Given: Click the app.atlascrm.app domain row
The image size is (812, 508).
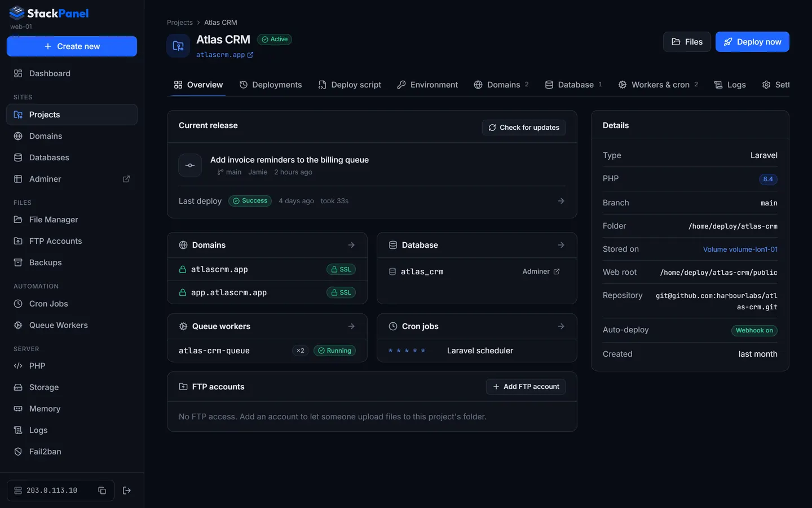Looking at the screenshot, I should point(267,292).
